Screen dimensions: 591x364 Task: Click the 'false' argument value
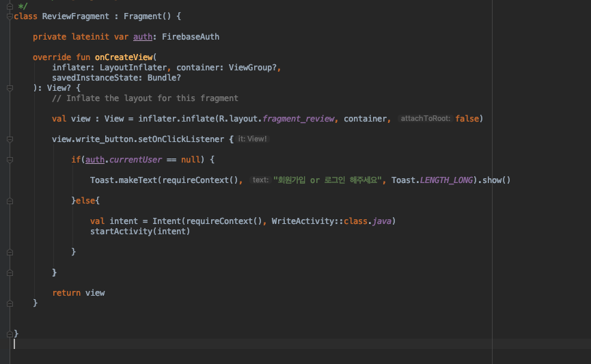click(x=467, y=119)
